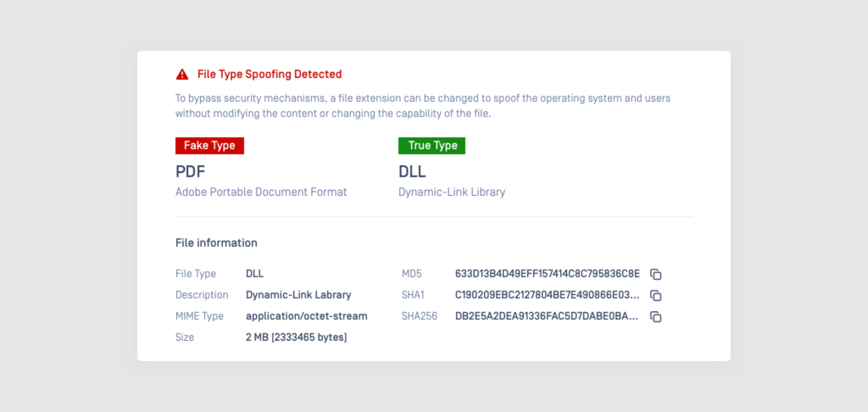Select the MD5 hash string

[547, 274]
